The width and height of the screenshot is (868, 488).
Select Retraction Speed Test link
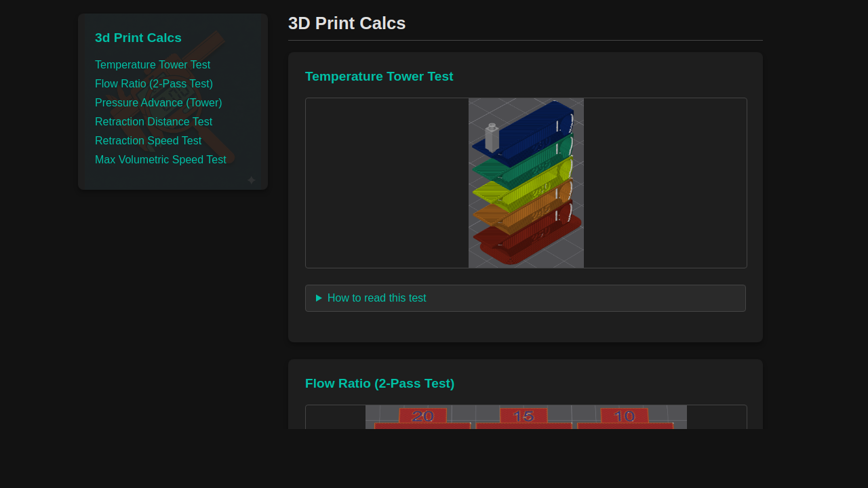click(149, 141)
